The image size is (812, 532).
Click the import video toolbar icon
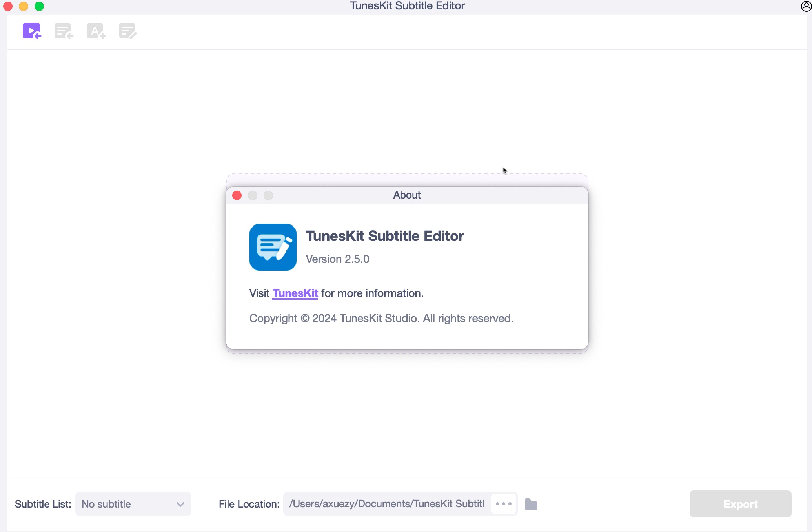point(32,31)
